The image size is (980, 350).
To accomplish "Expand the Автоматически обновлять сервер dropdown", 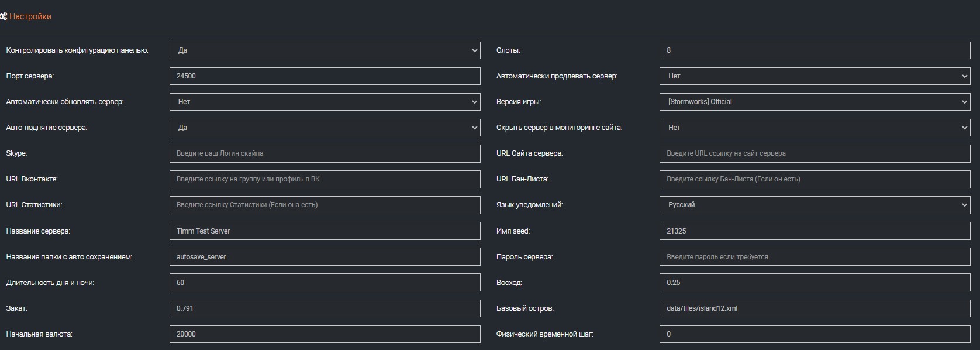I will (x=325, y=102).
